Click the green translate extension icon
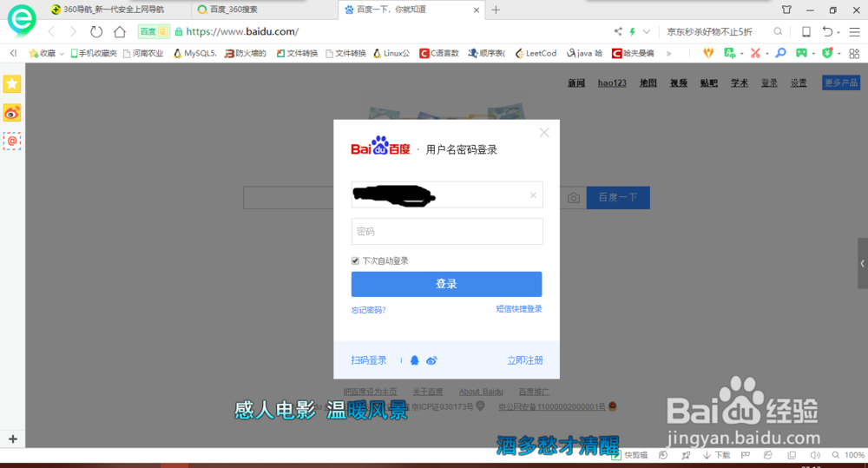 pos(730,53)
